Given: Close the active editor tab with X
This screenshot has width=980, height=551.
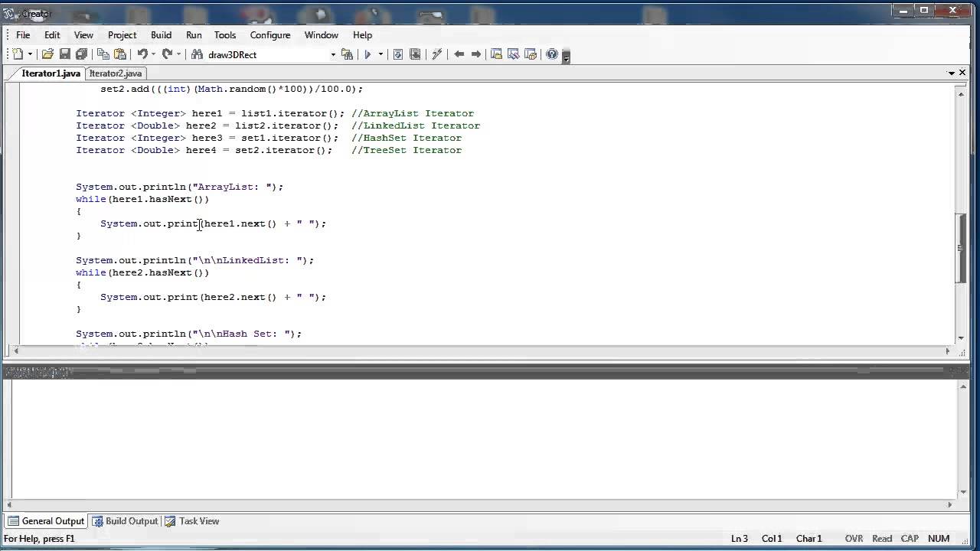Looking at the screenshot, I should 962,73.
